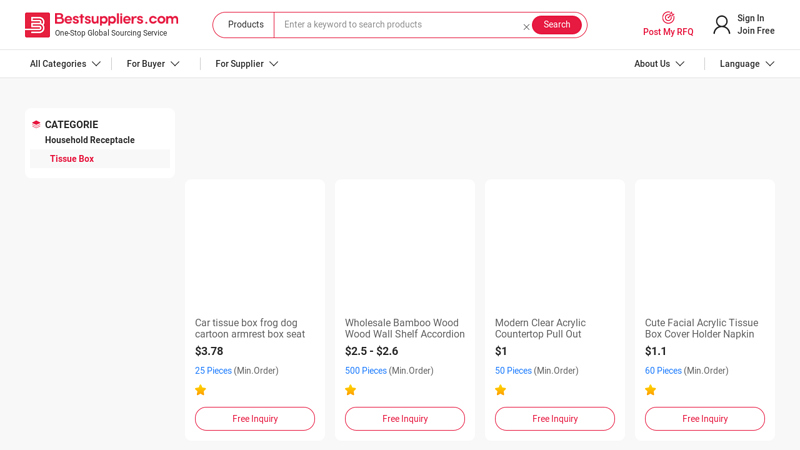Image resolution: width=800 pixels, height=450 pixels.
Task: Click the star under the Modern Clear Acrylic product
Action: coord(501,390)
